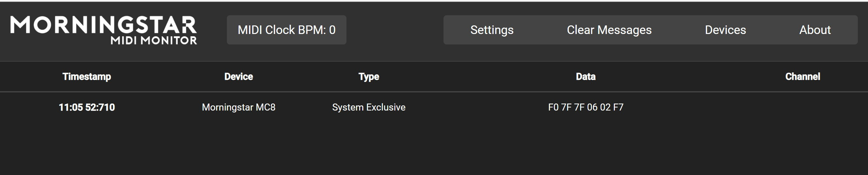
Task: Click the empty message area below the SysEx row
Action: click(x=434, y=148)
